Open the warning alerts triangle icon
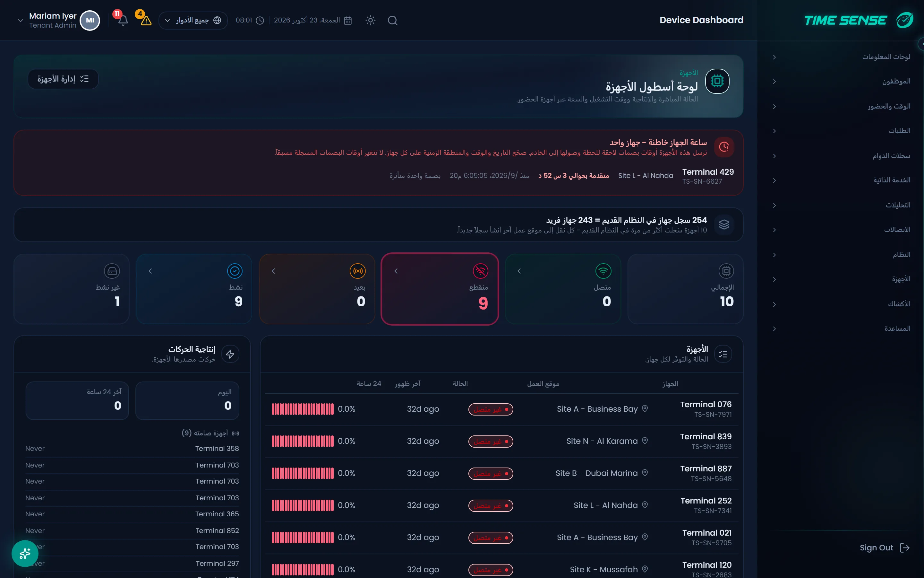Screen dimensions: 924x578 (x=146, y=20)
